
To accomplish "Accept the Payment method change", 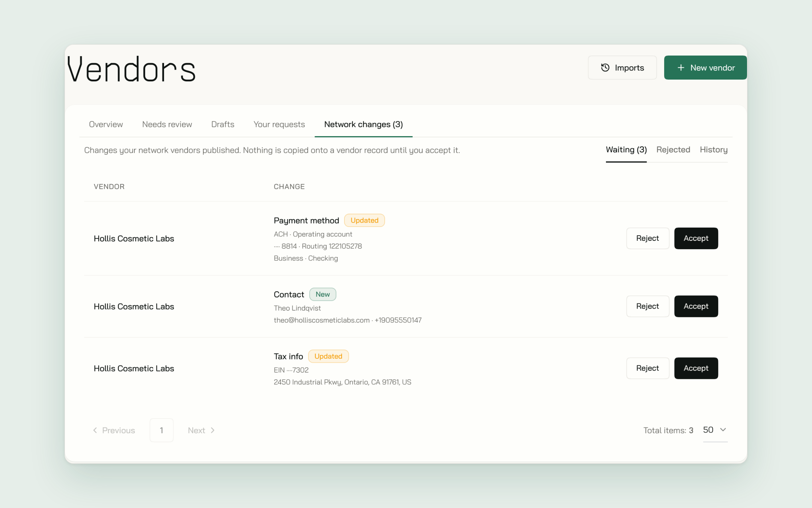I will (x=696, y=238).
